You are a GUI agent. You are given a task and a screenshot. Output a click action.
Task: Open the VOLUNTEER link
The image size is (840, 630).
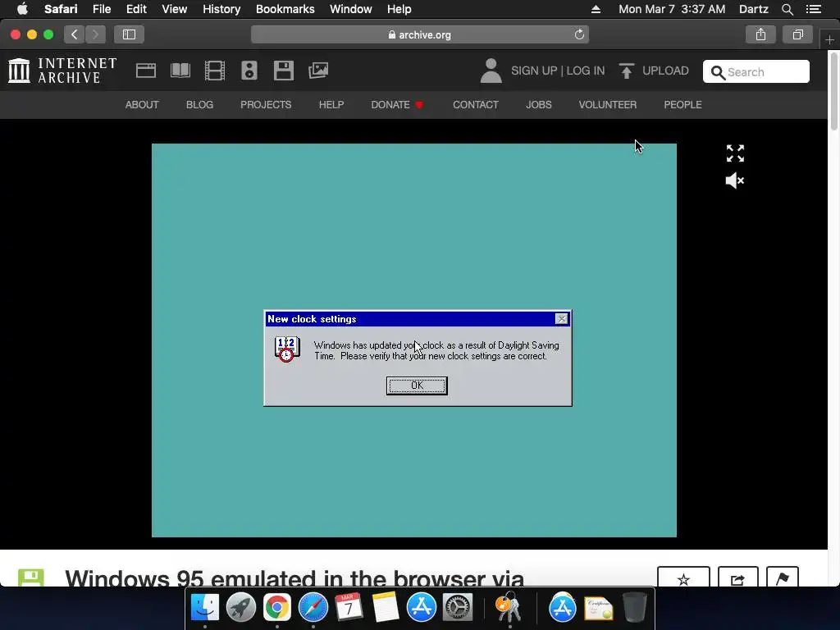pos(608,104)
